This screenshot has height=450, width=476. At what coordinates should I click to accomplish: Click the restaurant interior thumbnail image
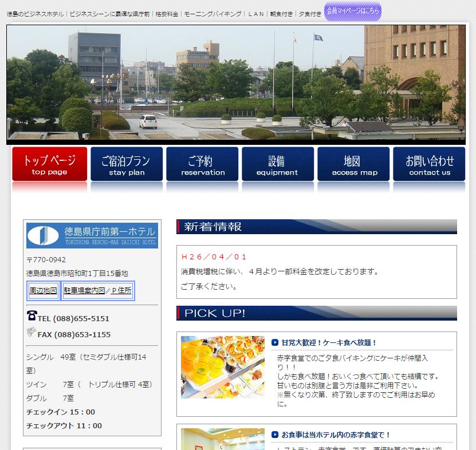pos(223,440)
